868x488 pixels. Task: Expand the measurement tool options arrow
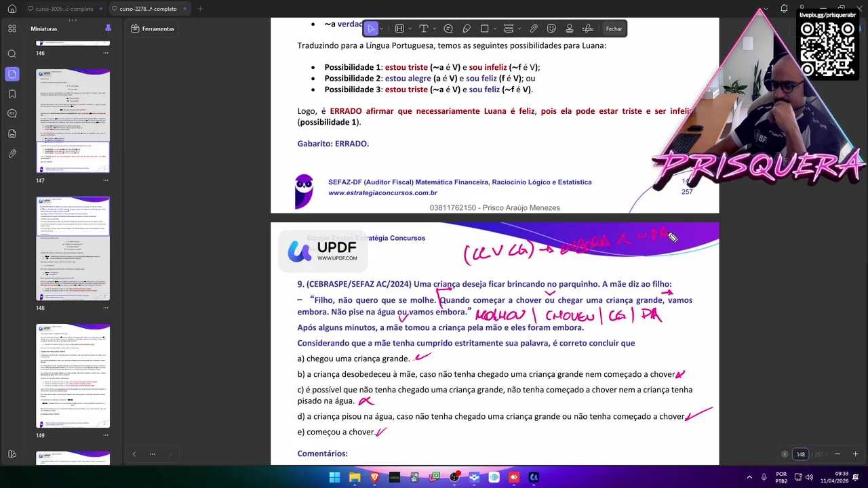[519, 28]
